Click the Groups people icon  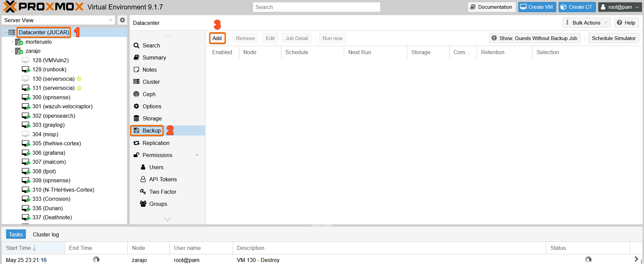[x=143, y=204]
